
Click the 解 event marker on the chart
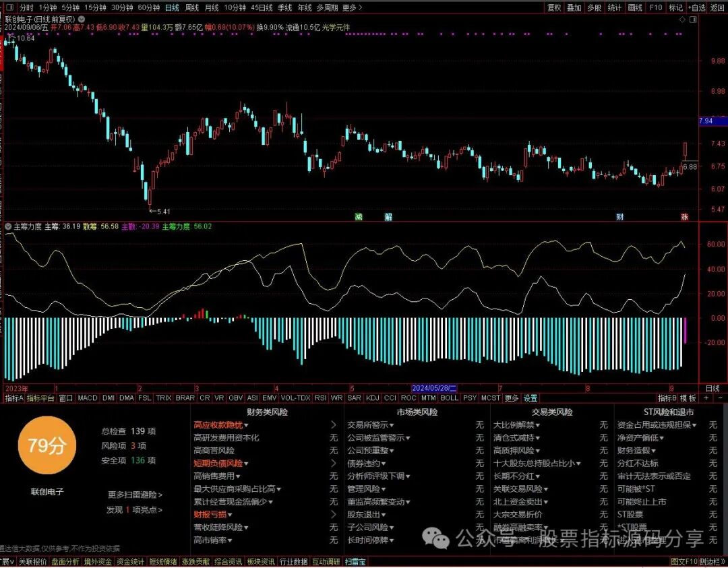[388, 217]
